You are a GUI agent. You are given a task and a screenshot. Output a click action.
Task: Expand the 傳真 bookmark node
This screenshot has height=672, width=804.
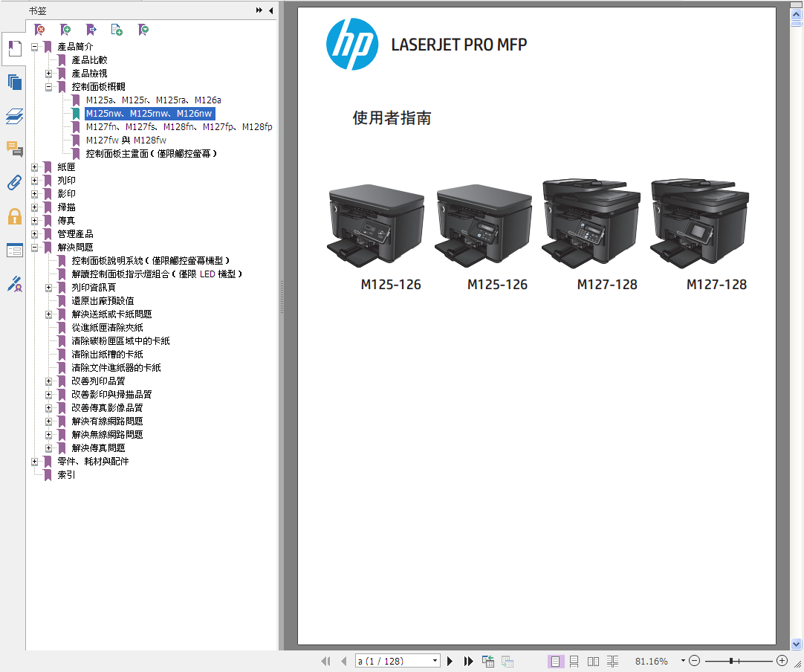tap(34, 221)
